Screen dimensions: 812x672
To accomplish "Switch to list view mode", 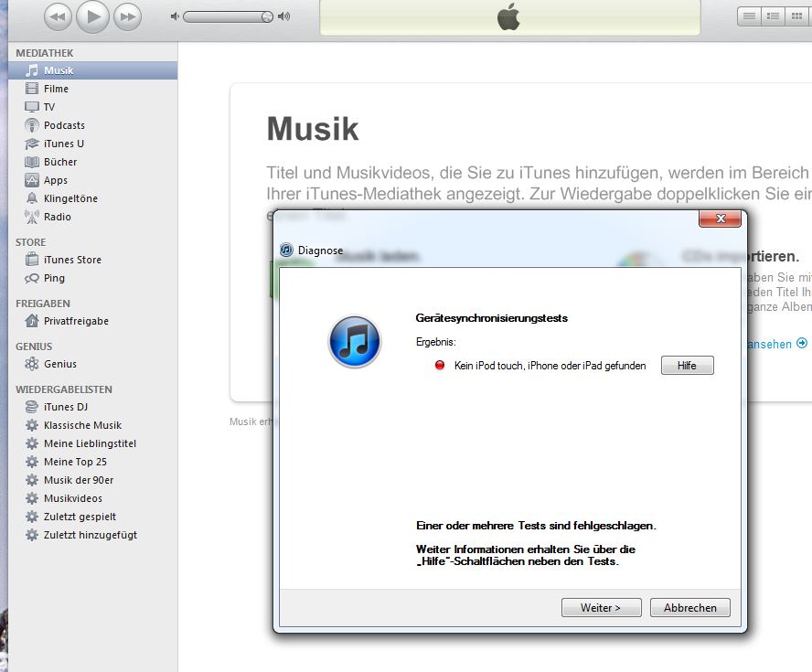I will click(x=749, y=16).
